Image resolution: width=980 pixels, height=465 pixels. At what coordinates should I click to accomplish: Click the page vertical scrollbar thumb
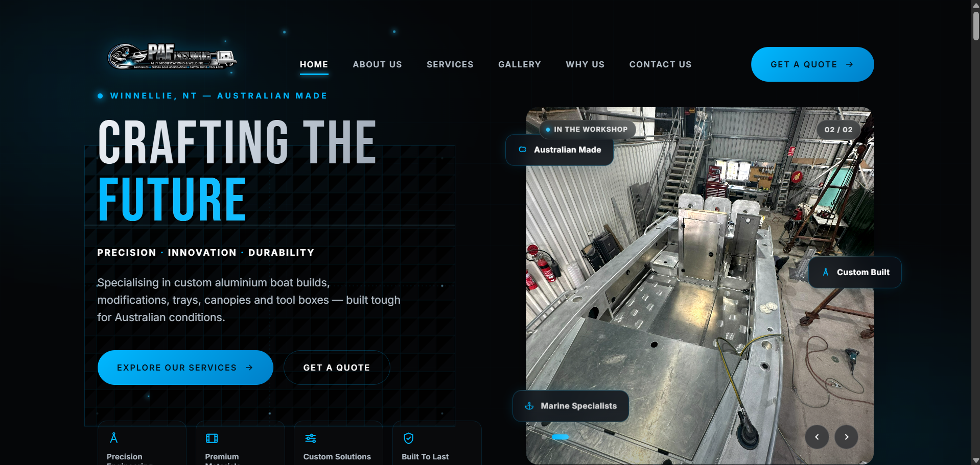(975, 25)
